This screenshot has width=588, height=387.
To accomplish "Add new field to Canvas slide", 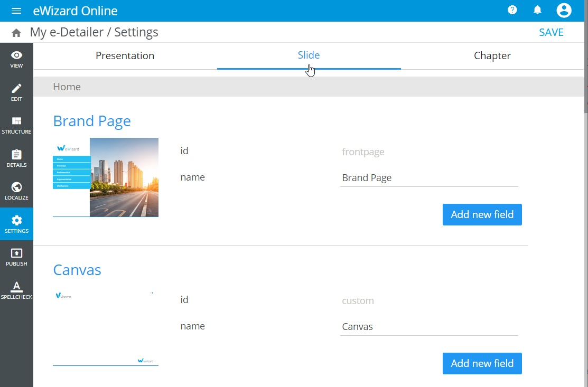I will coord(482,364).
